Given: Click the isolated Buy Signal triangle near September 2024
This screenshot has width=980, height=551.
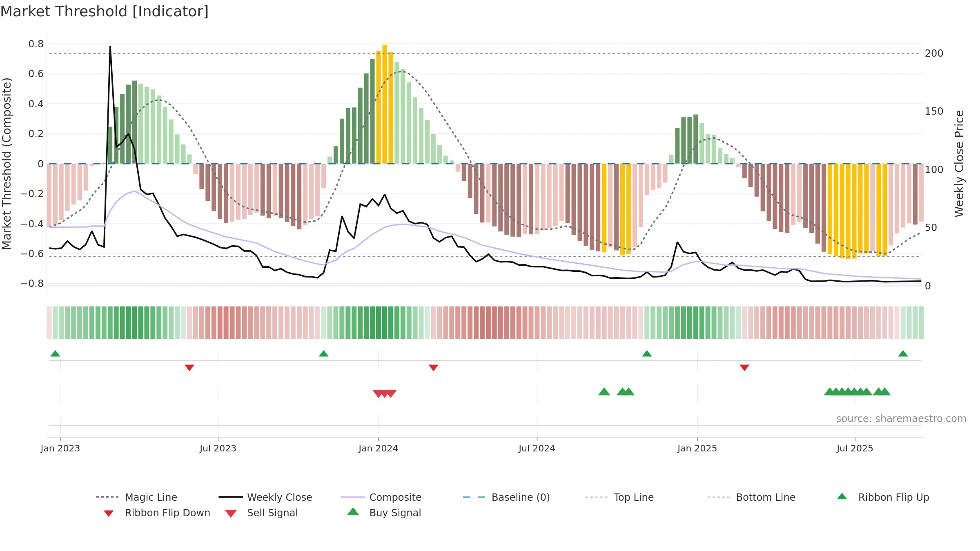Looking at the screenshot, I should (x=604, y=391).
